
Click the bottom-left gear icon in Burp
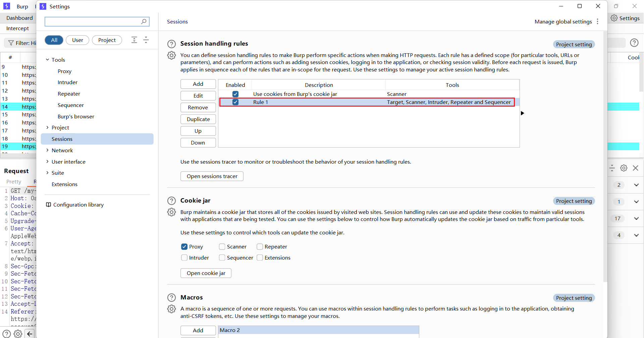[18, 334]
